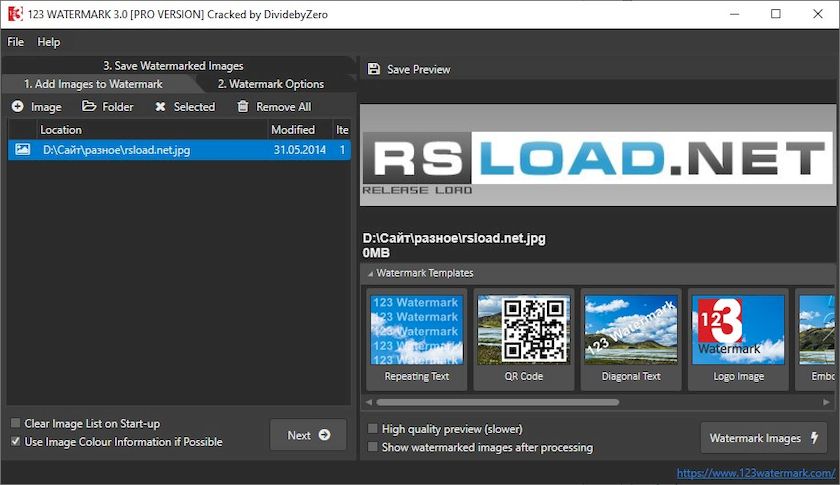Switch to the 2. Watermark Options tab

click(x=270, y=84)
